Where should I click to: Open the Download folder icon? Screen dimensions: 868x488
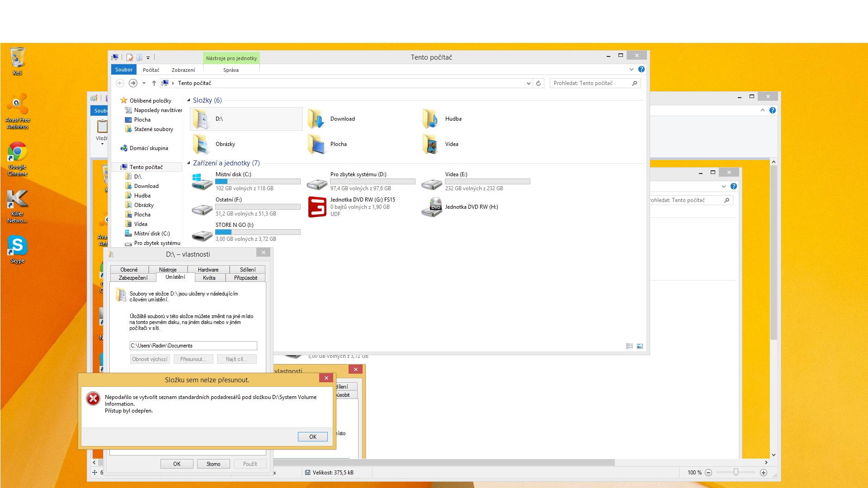coord(317,119)
